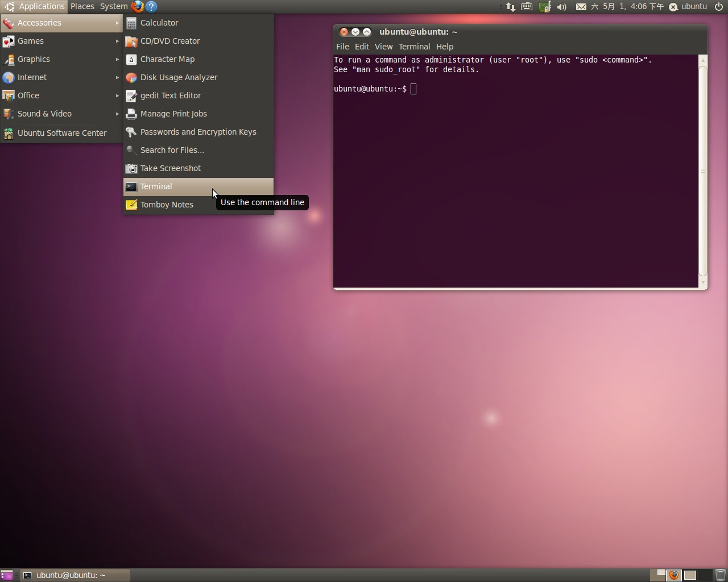Image resolution: width=728 pixels, height=582 pixels.
Task: Open the blue Help question-mark launcher
Action: point(151,6)
